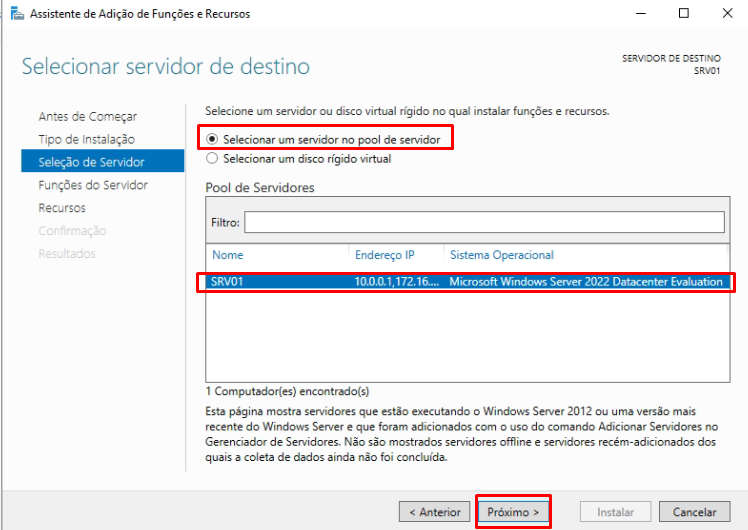Open the 'Recursos' step in sidebar
The height and width of the screenshot is (530, 748).
pos(62,208)
